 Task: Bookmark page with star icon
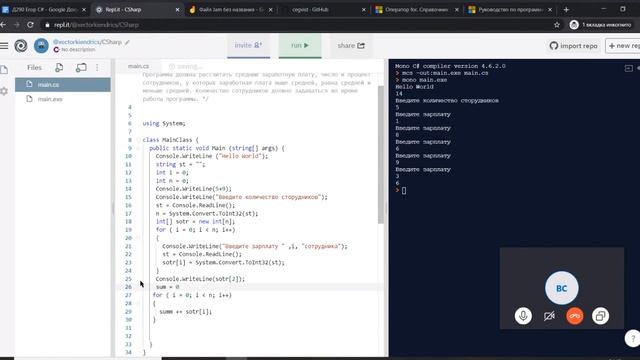[557, 25]
